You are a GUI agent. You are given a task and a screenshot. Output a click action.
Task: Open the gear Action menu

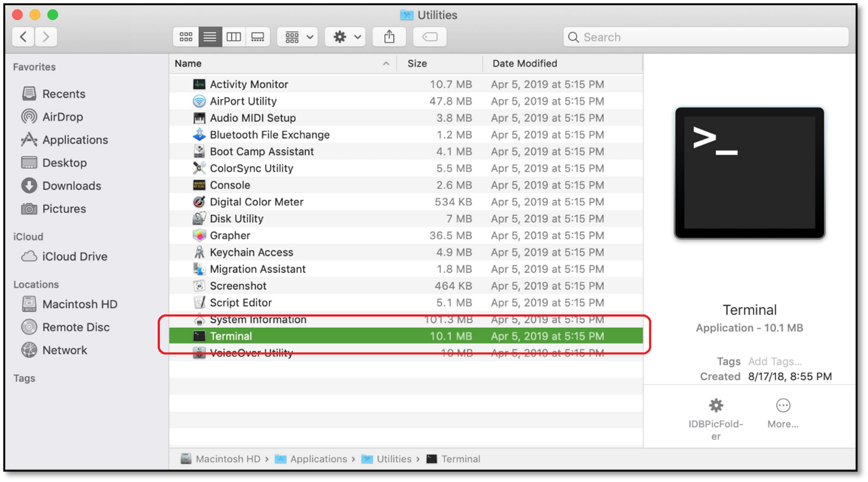[345, 37]
